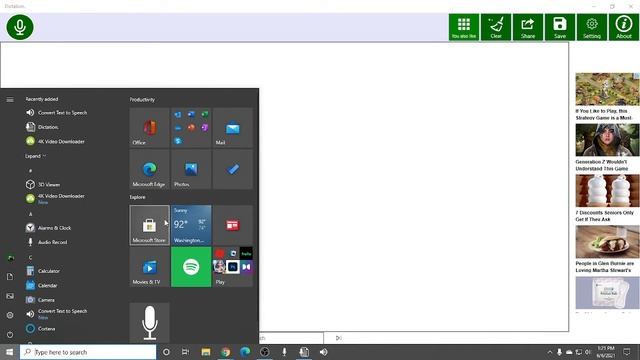Open the Power options in Start sidebar
Viewport: 640px width, 360px height.
coord(10,335)
